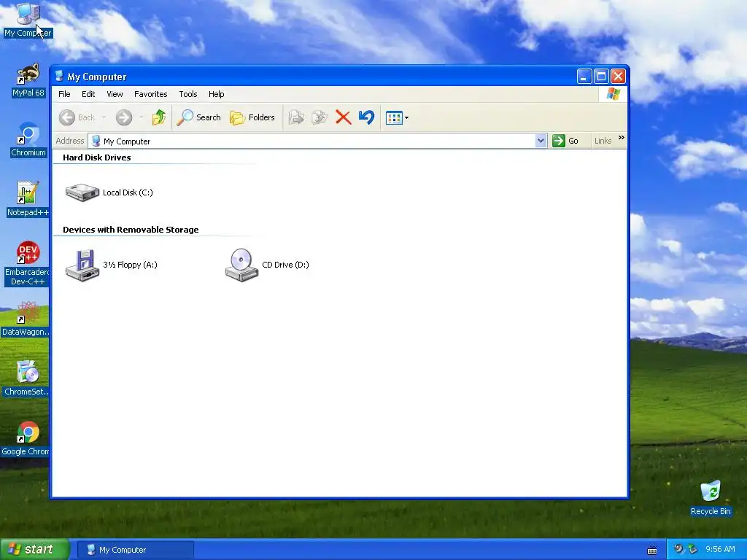Click the first system tray icon
This screenshot has height=560, width=747.
(x=678, y=549)
